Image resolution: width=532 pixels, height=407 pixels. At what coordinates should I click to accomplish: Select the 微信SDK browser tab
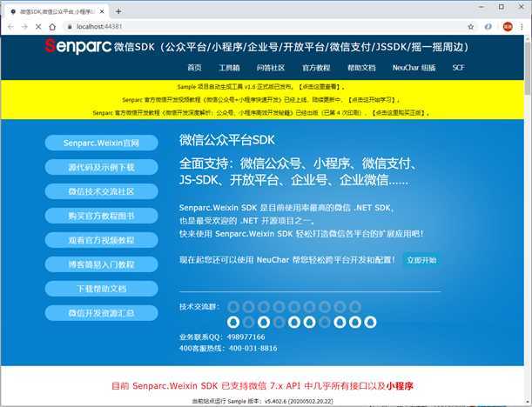tap(56, 11)
